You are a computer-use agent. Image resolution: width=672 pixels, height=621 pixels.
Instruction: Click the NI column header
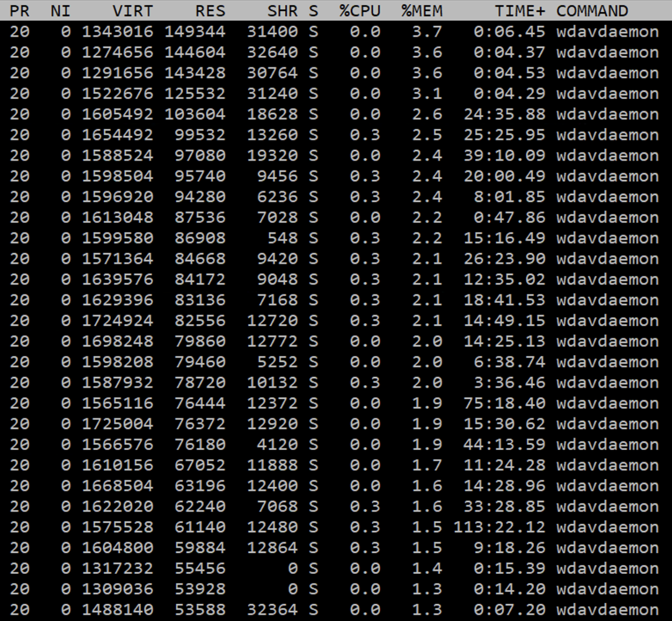tap(60, 11)
